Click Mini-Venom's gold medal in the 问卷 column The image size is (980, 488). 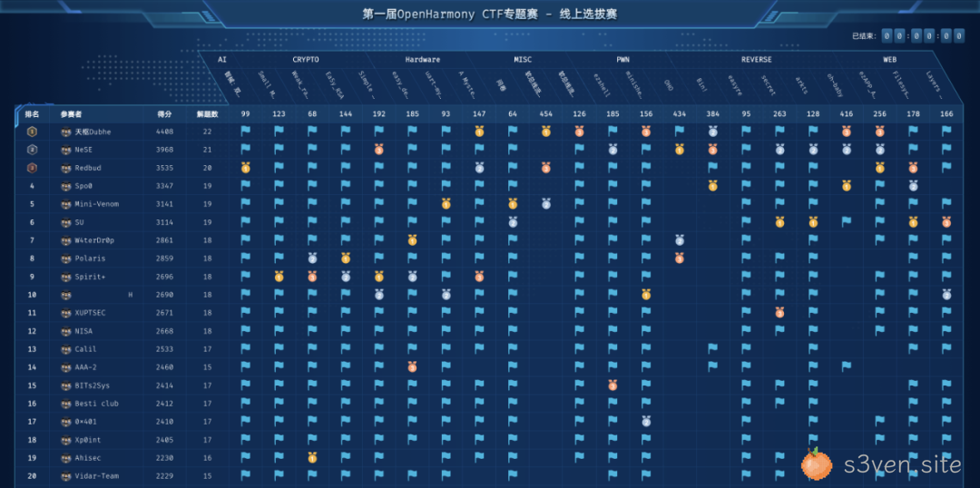513,204
